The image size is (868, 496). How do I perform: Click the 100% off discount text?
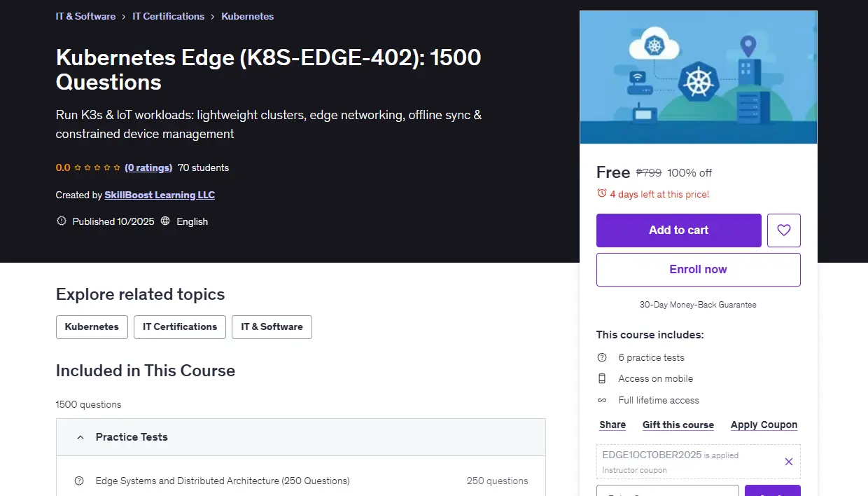coord(689,172)
